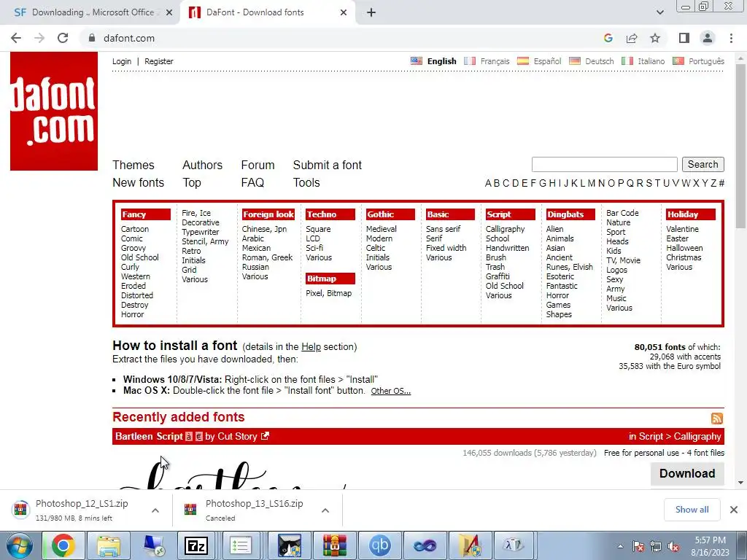Close the DaFont tab

(x=344, y=12)
